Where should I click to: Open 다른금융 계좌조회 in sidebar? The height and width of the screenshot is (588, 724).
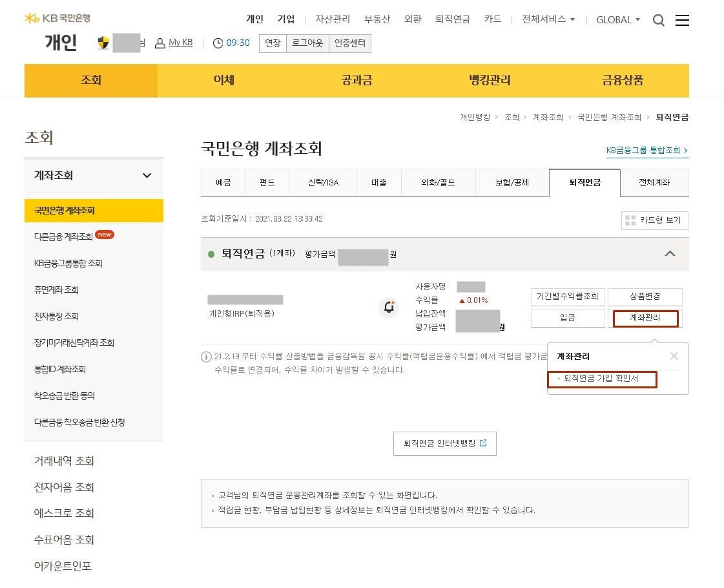[64, 237]
